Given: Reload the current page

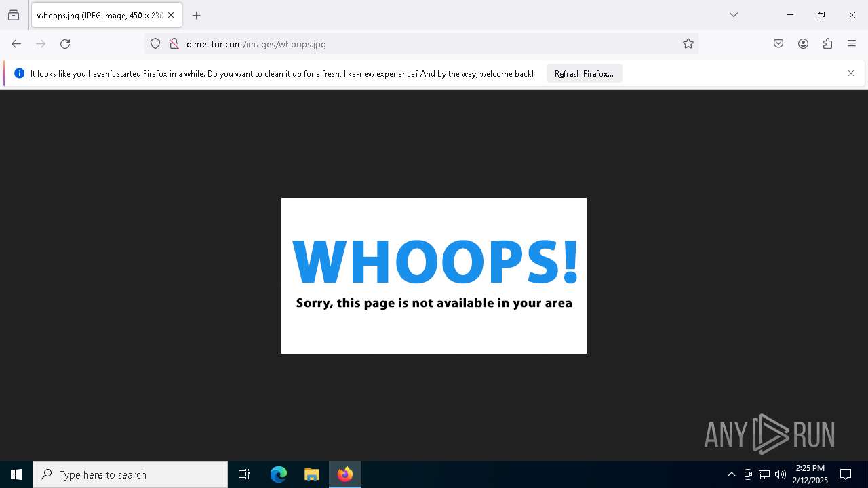Looking at the screenshot, I should click(x=65, y=44).
